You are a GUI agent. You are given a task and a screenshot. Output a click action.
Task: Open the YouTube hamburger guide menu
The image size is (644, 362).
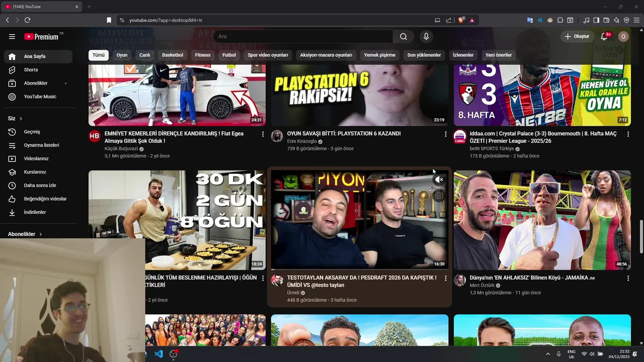click(x=12, y=37)
